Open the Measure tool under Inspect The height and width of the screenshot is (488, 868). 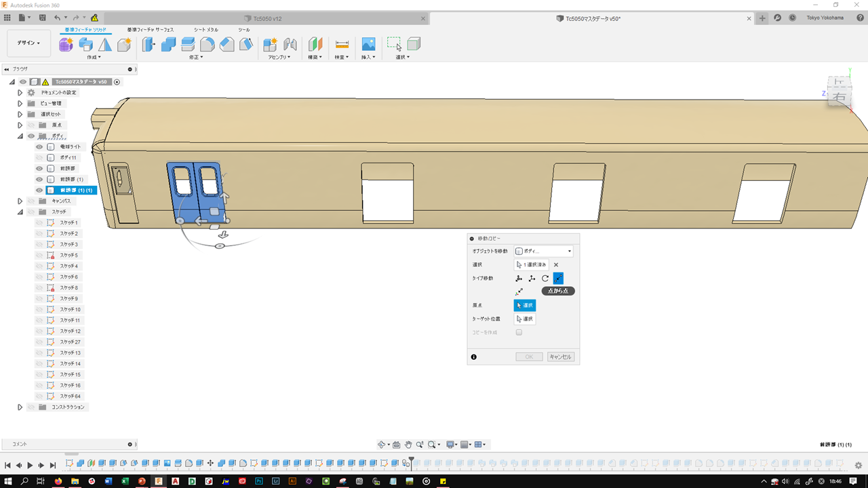click(342, 45)
